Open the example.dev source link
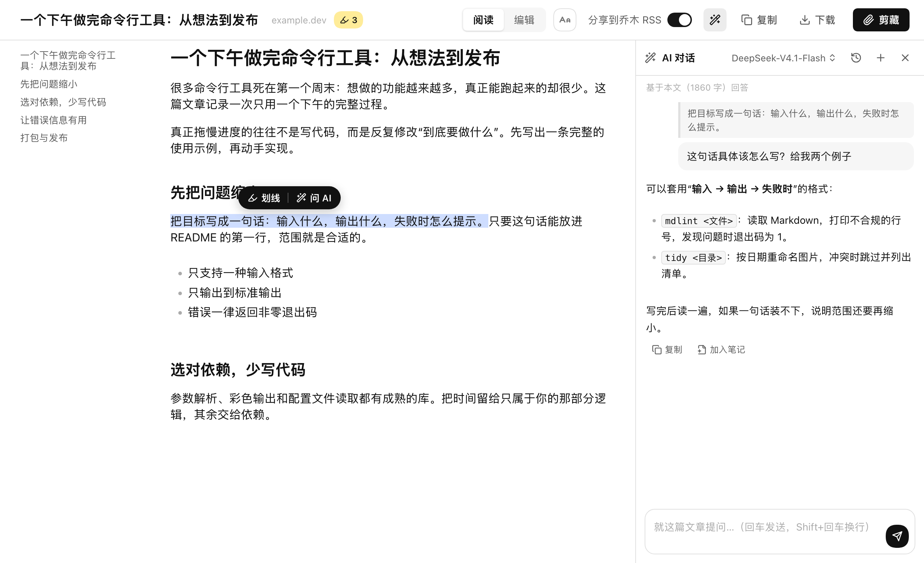This screenshot has width=924, height=563. point(298,20)
